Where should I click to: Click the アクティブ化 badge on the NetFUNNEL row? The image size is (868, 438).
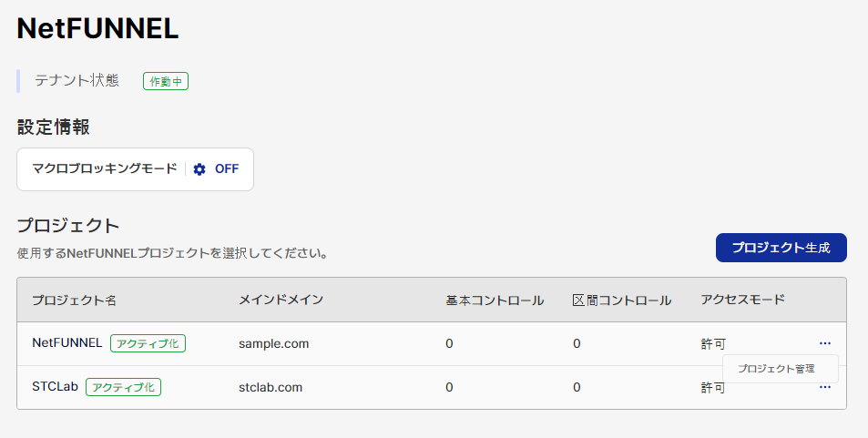coord(148,343)
